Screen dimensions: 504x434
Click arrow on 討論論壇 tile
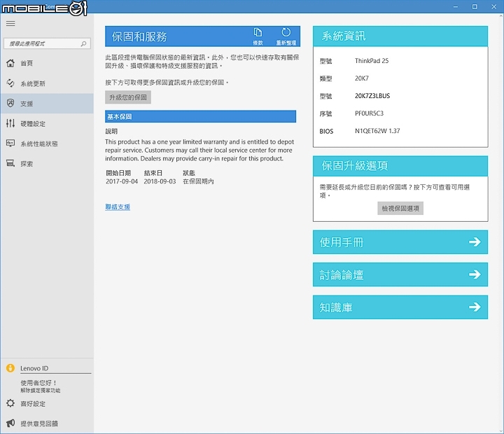tap(475, 274)
